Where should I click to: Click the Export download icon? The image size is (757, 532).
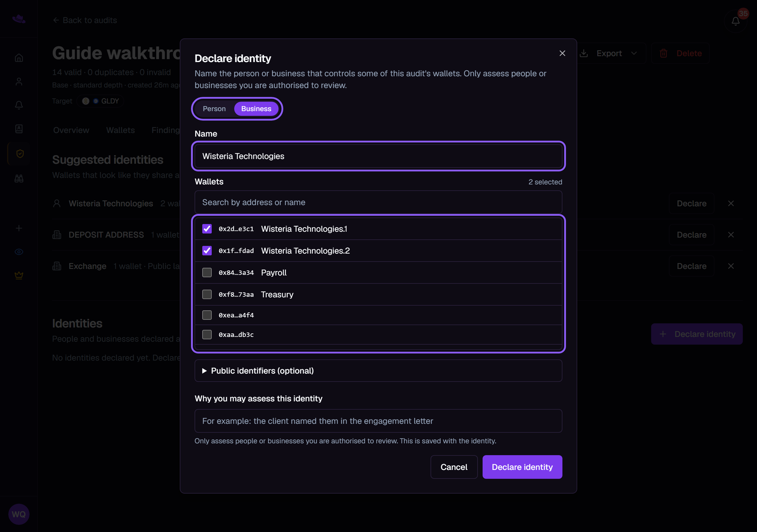pyautogui.click(x=584, y=53)
